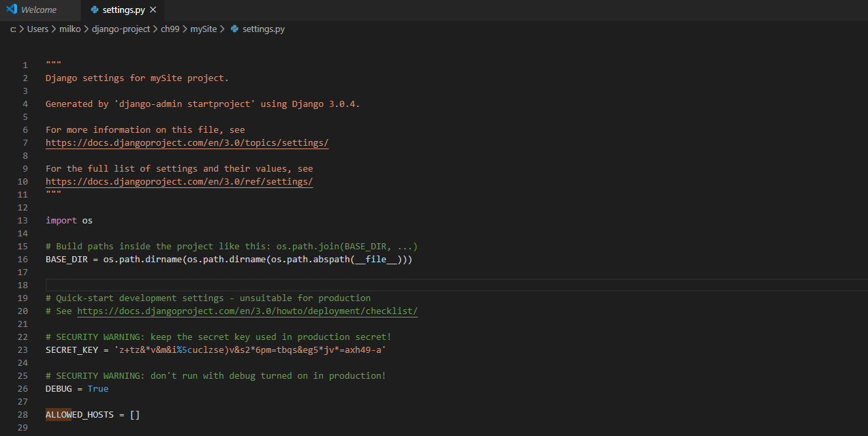
Task: Switch to the Welcome tab
Action: tap(40, 10)
